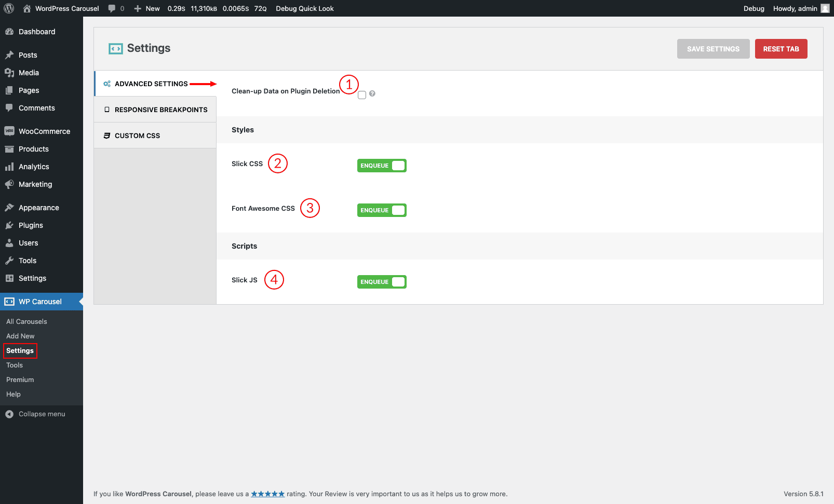Click the five-star rating link in footer
This screenshot has height=504, width=834.
click(267, 494)
